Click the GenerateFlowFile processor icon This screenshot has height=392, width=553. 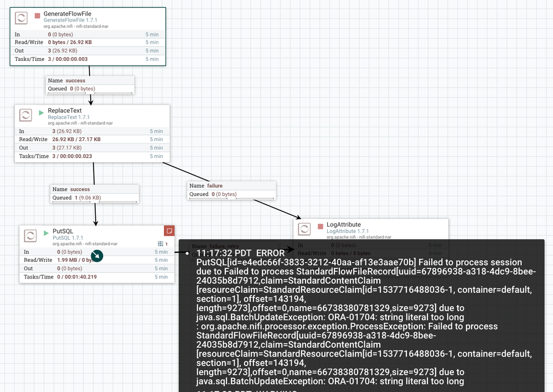pos(21,18)
